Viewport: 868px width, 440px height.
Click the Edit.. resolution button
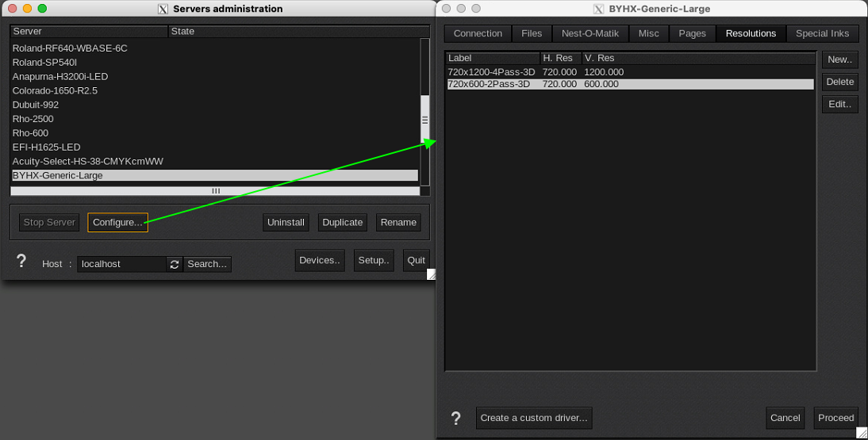tap(839, 104)
